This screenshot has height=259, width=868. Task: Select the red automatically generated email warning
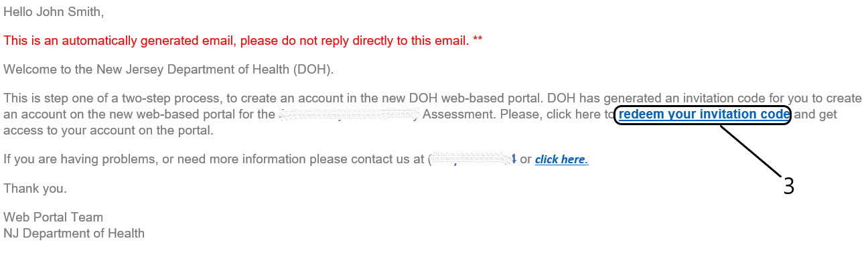pyautogui.click(x=243, y=41)
